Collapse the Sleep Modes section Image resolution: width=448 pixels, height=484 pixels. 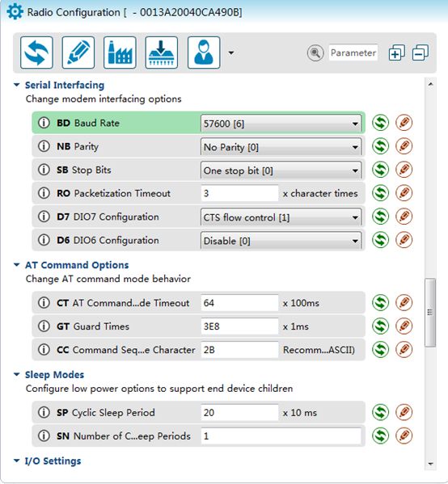point(17,374)
